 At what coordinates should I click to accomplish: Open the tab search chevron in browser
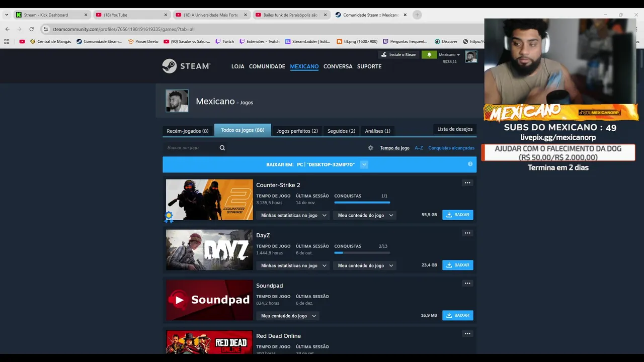tap(7, 15)
